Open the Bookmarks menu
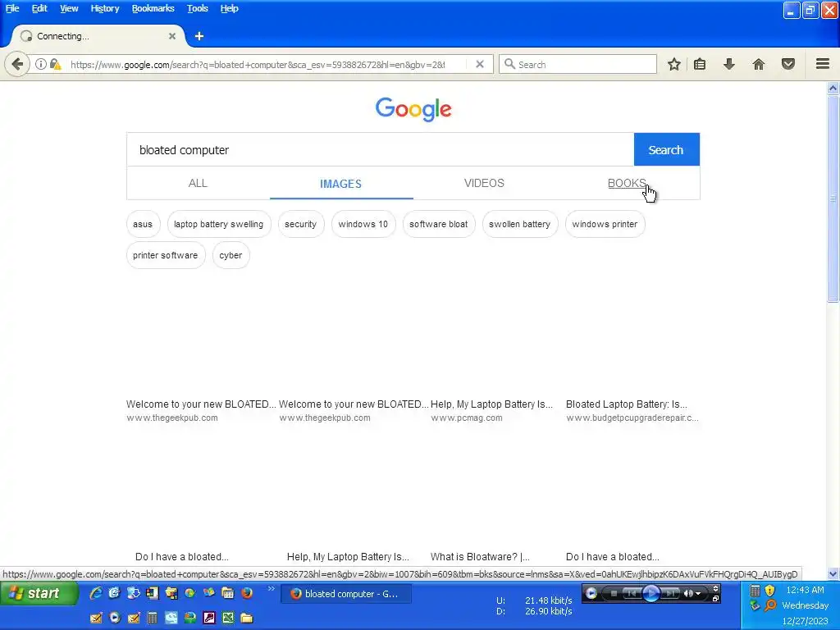 [x=153, y=8]
